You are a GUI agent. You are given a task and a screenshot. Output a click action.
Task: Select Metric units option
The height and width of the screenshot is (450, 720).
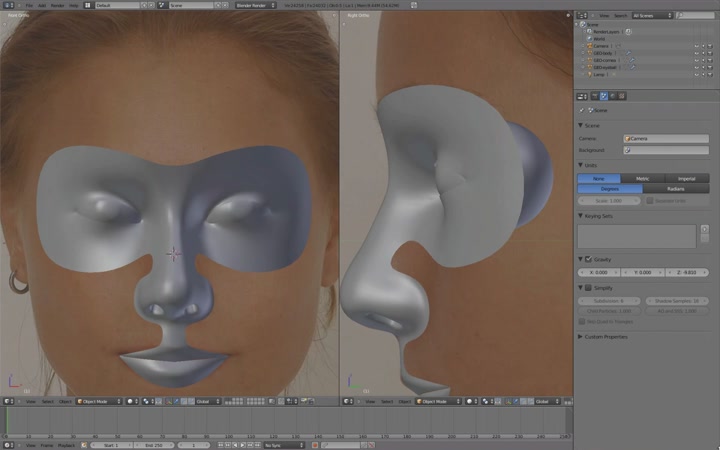click(x=642, y=179)
